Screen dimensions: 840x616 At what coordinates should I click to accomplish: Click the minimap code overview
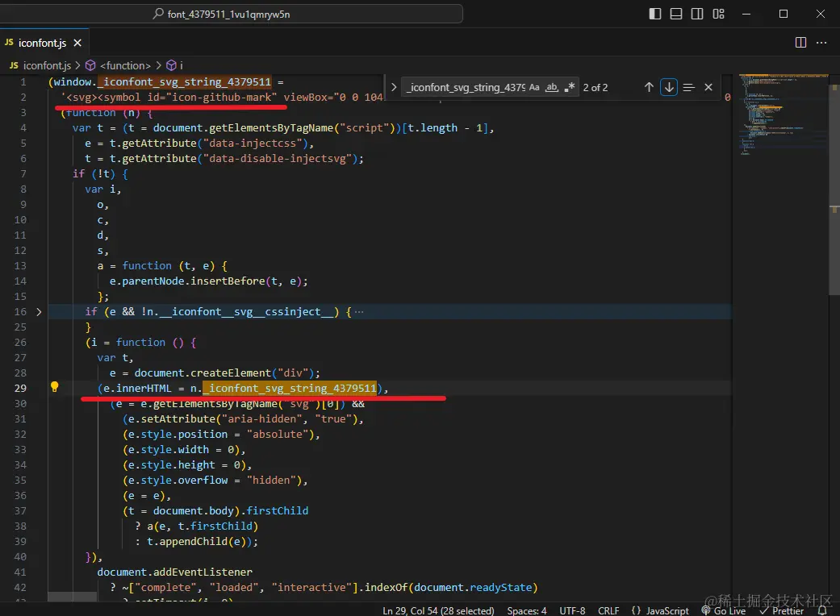pyautogui.click(x=784, y=114)
